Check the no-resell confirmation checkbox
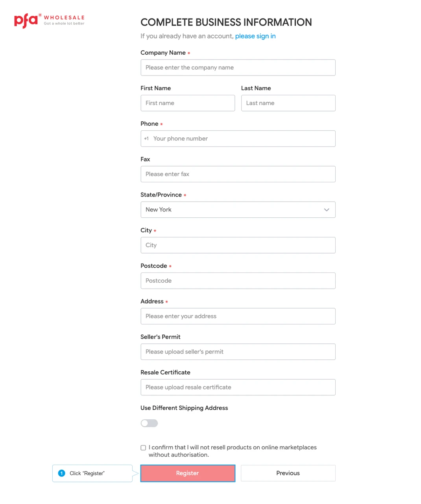Screen dimensions: 421x504 click(x=143, y=448)
